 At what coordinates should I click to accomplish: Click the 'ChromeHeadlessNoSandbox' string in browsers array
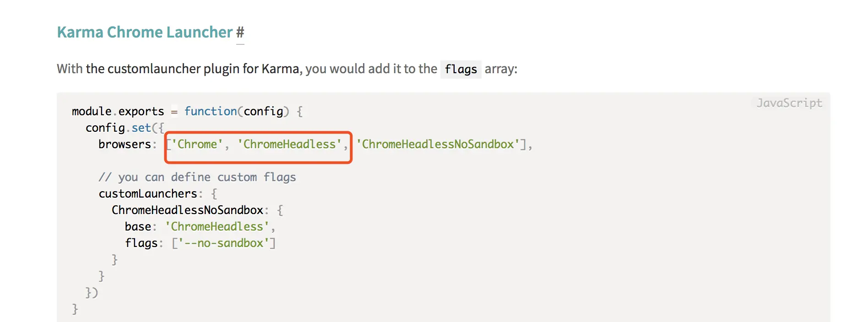click(438, 145)
